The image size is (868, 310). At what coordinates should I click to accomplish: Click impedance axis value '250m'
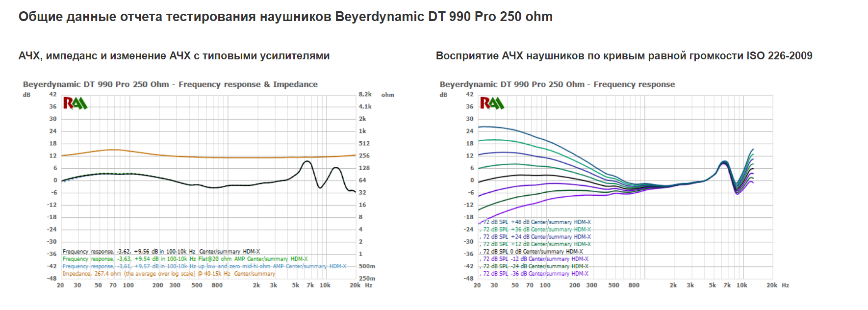pos(367,278)
